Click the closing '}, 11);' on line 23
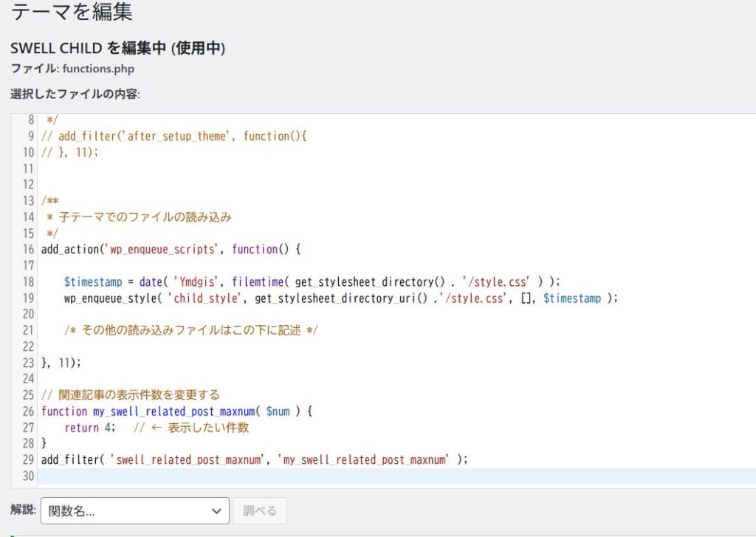This screenshot has height=537, width=756. (x=61, y=363)
